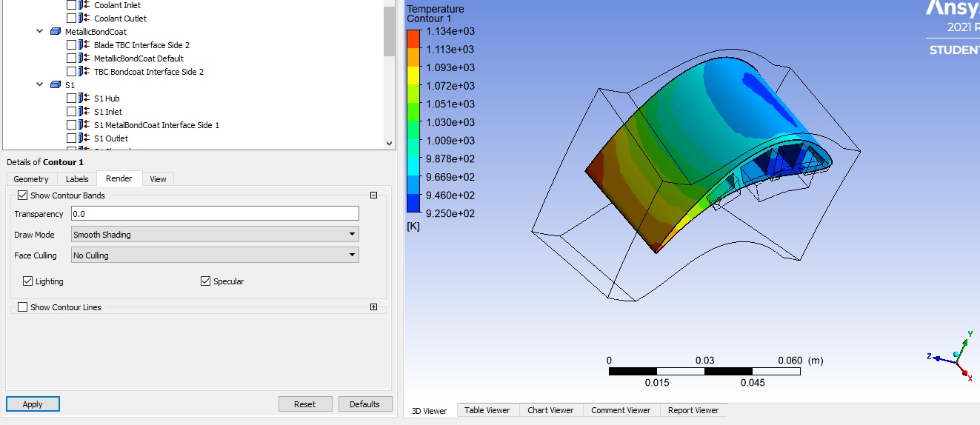The width and height of the screenshot is (980, 425).
Task: Open the Chart Viewer tab
Action: point(550,410)
